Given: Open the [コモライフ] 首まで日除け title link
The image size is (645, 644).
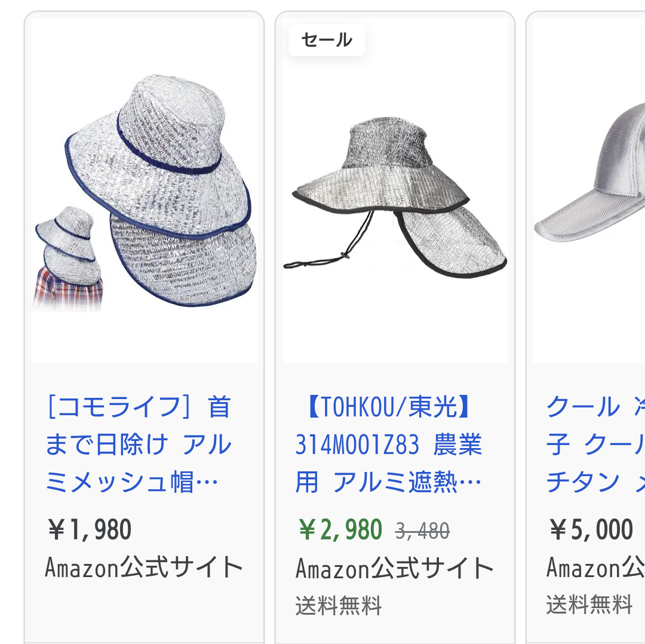Looking at the screenshot, I should click(x=139, y=444).
